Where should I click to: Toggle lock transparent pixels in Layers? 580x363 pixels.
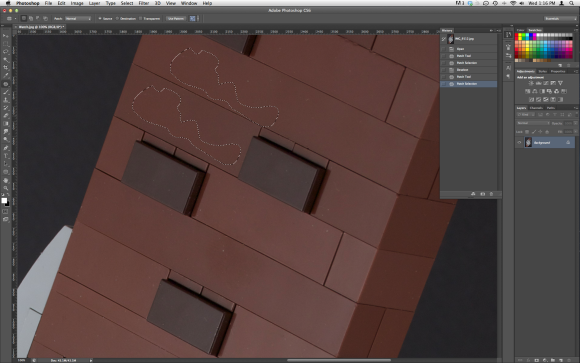click(x=527, y=132)
